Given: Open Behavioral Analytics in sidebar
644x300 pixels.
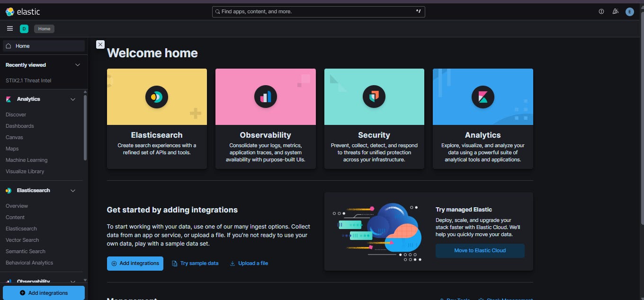Looking at the screenshot, I should [29, 263].
